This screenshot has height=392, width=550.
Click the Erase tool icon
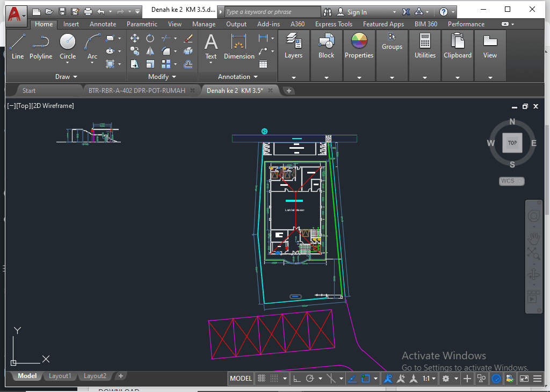188,38
